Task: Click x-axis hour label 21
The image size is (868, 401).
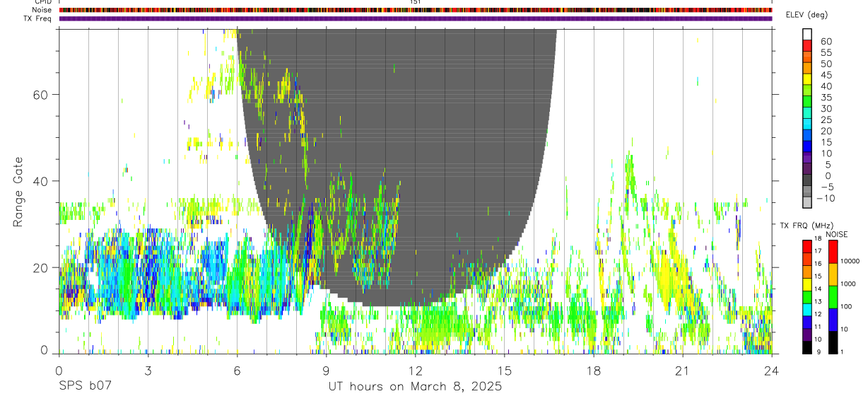Action: (x=682, y=370)
